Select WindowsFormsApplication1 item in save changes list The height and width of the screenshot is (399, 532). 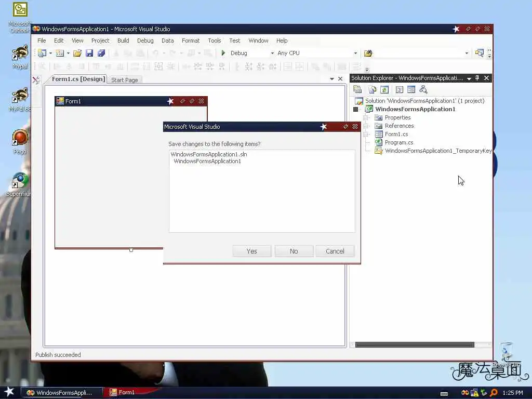point(207,161)
